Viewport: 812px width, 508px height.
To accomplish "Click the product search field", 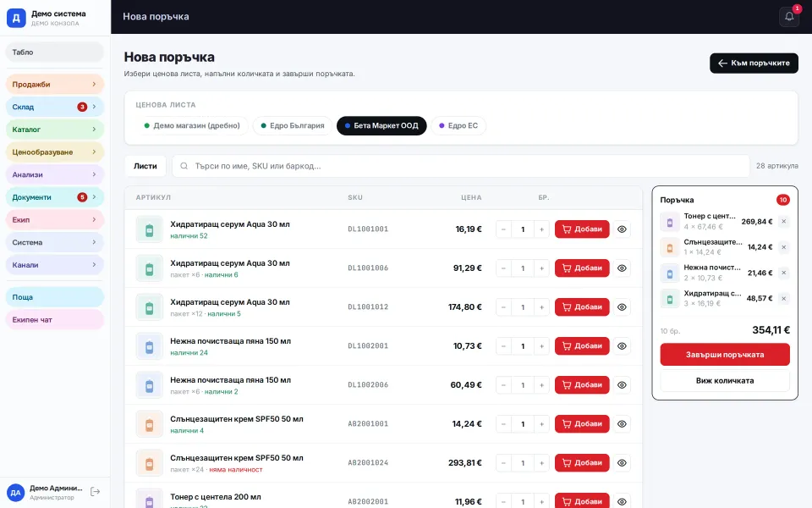I will [x=460, y=166].
